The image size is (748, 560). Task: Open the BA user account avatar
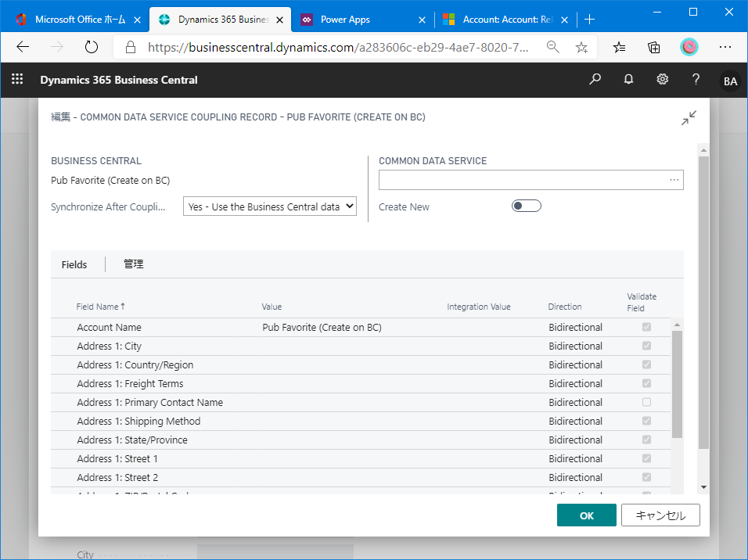(x=730, y=81)
